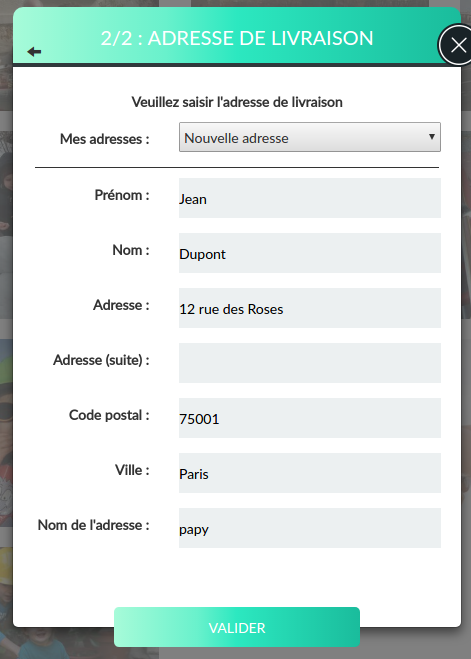The width and height of the screenshot is (471, 659).
Task: Click the Adresse (suite) label
Action: [101, 360]
